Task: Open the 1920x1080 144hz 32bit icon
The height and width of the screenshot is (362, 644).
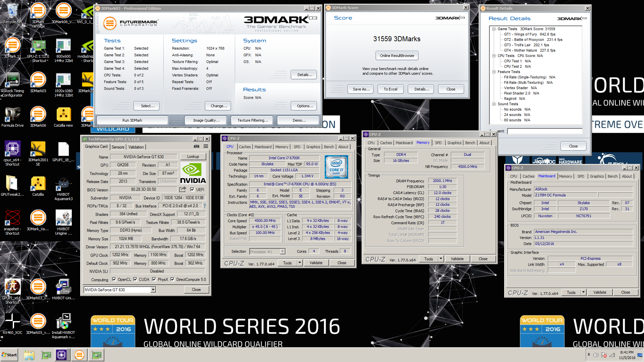Action: tap(63, 85)
